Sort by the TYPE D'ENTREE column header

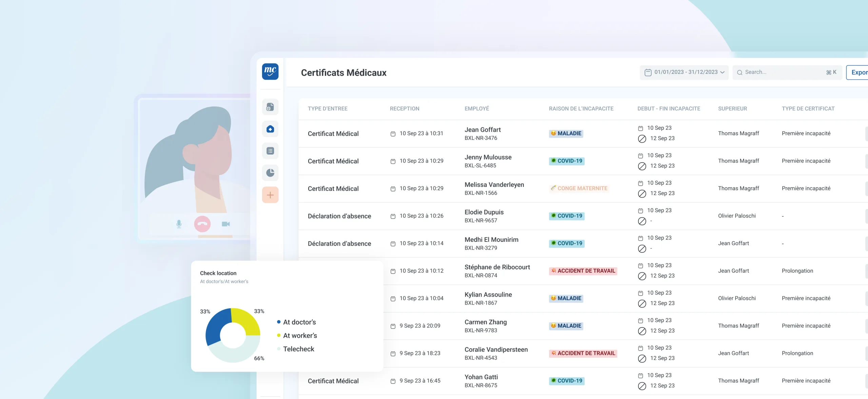coord(328,109)
